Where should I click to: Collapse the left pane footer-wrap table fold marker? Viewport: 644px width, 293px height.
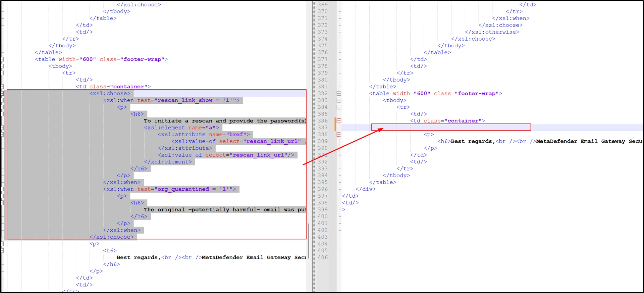tap(2, 59)
